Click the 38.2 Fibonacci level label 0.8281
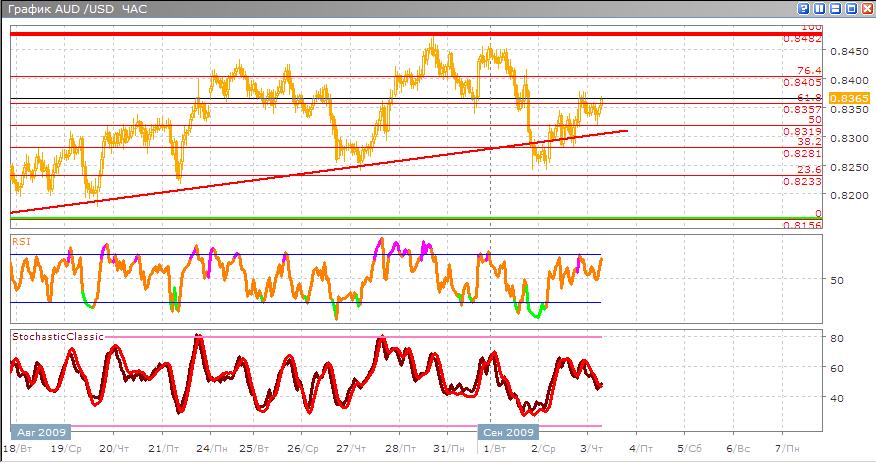Viewport: 876px width, 463px height. 801,153
